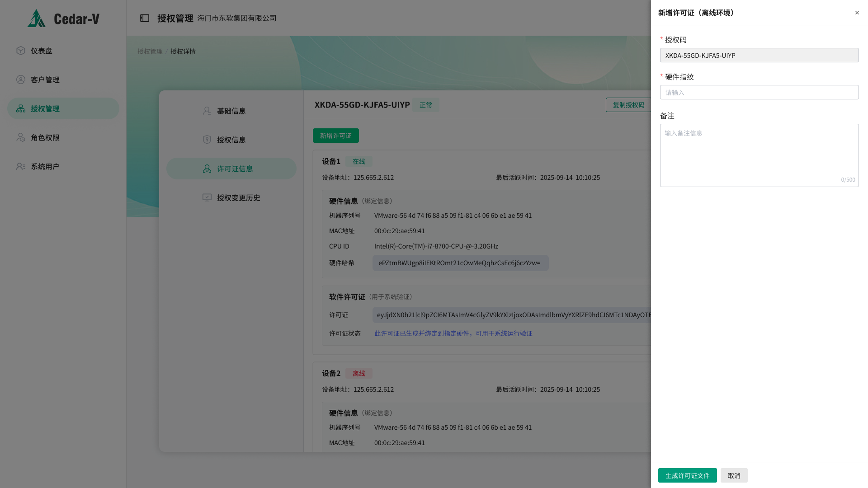Viewport: 868px width, 488px height.
Task: Click the green 新增许可证 button
Action: [x=335, y=136]
